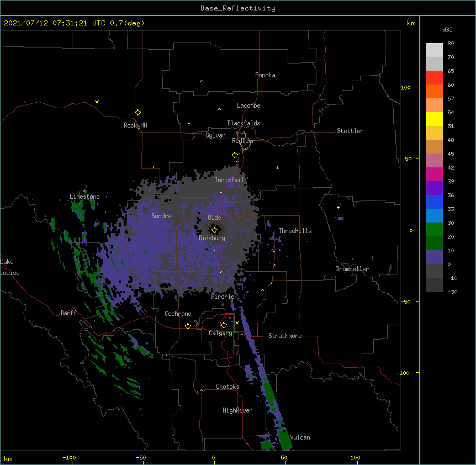Click the Vulcan town label
Image resolution: width=476 pixels, height=465 pixels.
[x=300, y=437]
